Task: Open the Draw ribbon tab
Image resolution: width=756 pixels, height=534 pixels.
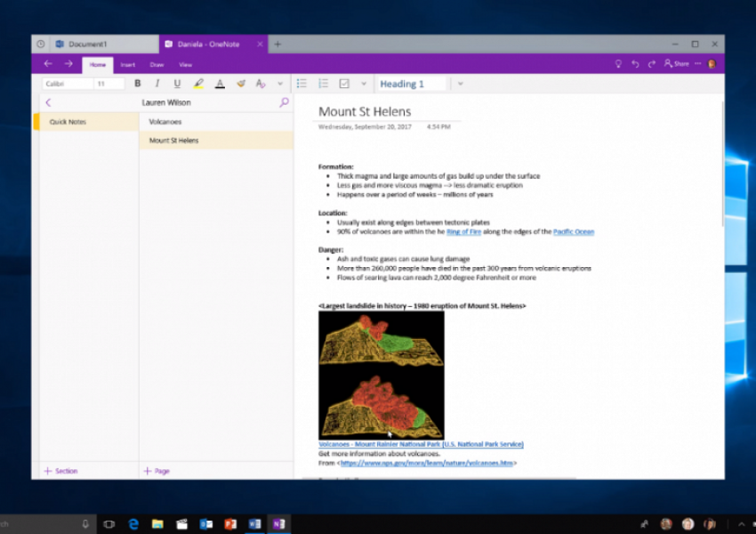Action: coord(157,65)
